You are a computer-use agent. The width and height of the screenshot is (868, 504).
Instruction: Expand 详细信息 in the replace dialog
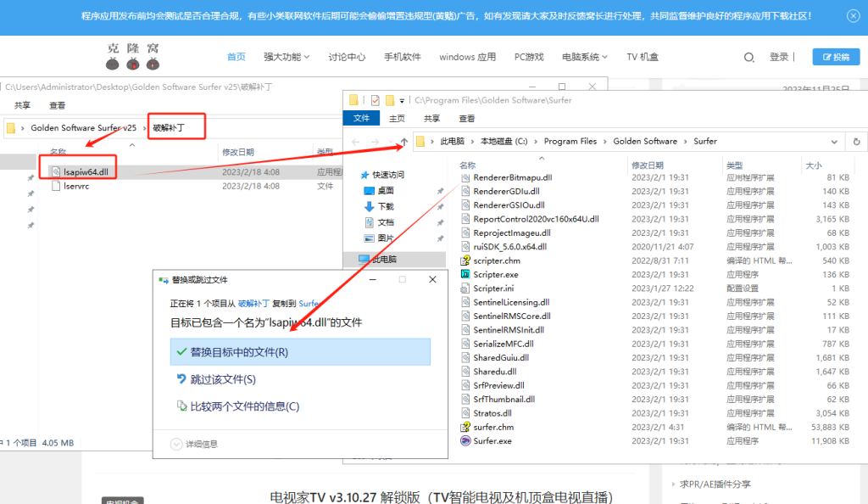click(x=194, y=445)
